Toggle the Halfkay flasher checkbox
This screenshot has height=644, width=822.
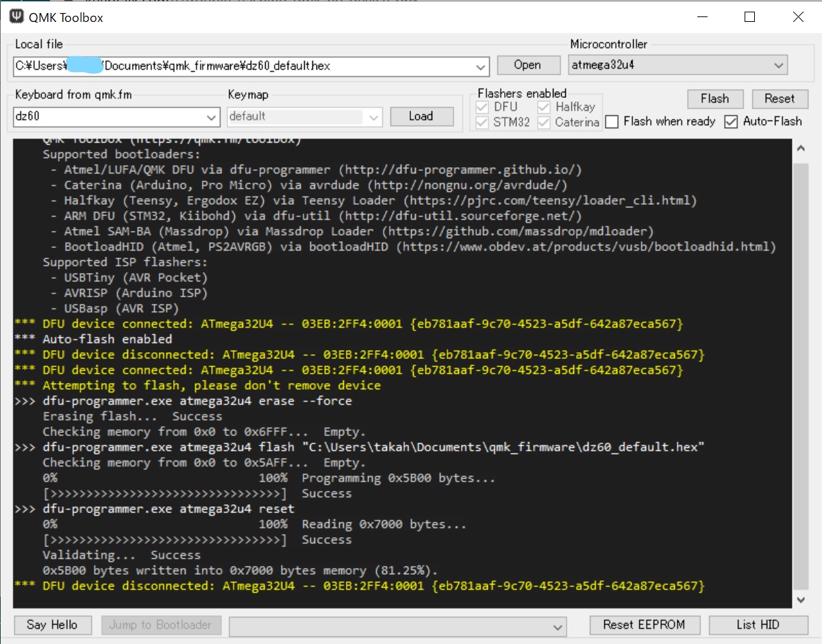[x=544, y=108]
